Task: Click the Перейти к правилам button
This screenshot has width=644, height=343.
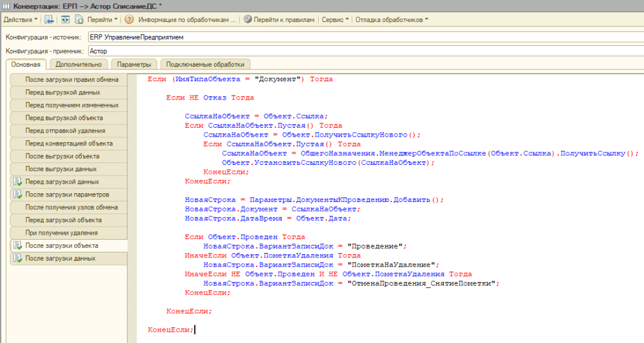Action: point(284,20)
